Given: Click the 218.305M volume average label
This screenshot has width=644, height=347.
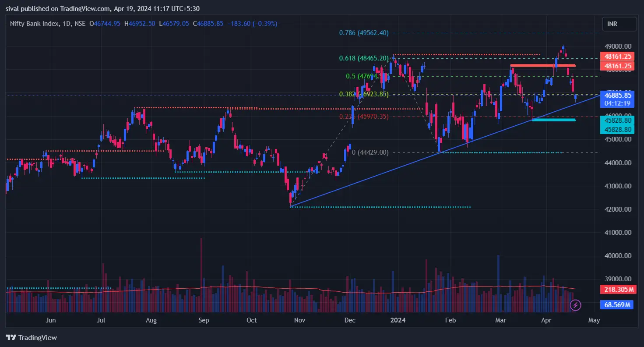Looking at the screenshot, I should click(x=617, y=290).
